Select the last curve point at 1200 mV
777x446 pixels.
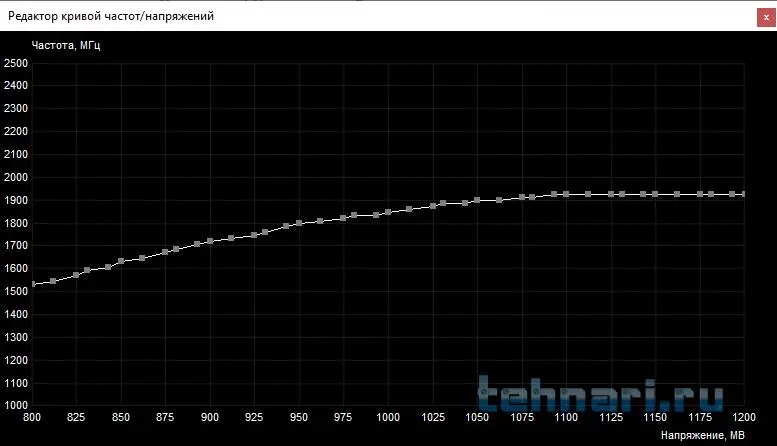tap(743, 194)
